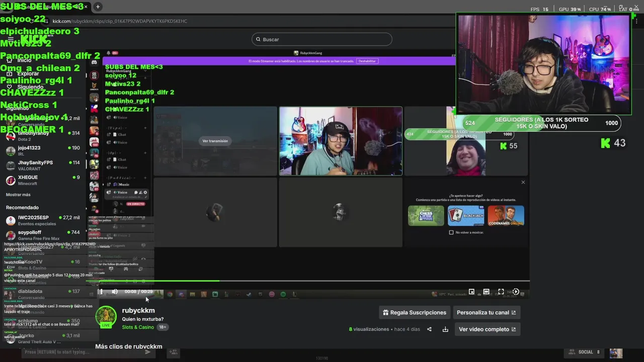Open the EN DIRECTO live badge
The height and width of the screenshot is (362, 644).
135,204
